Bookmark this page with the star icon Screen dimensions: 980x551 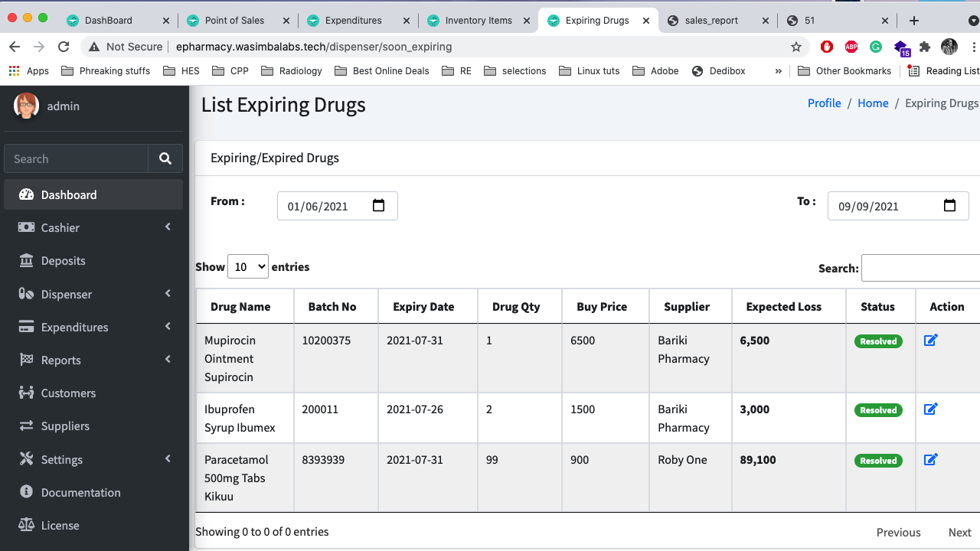pos(796,47)
